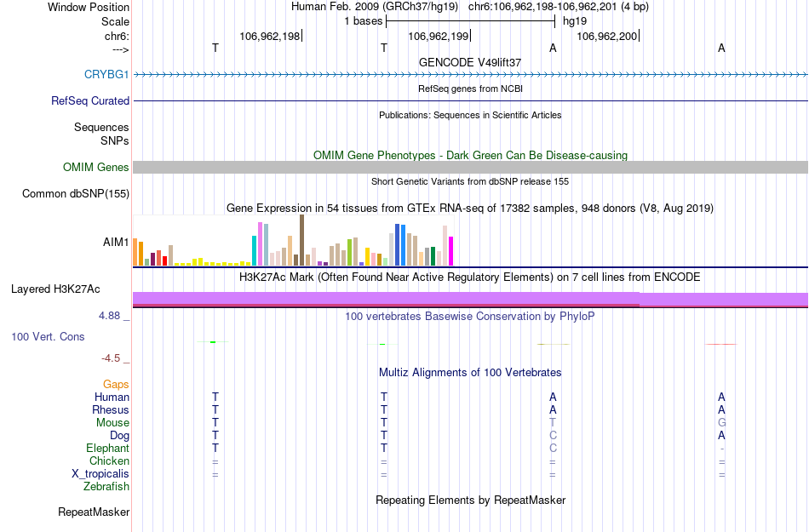Click the magenta GTEx expression bar
The image size is (809, 532).
click(451, 251)
